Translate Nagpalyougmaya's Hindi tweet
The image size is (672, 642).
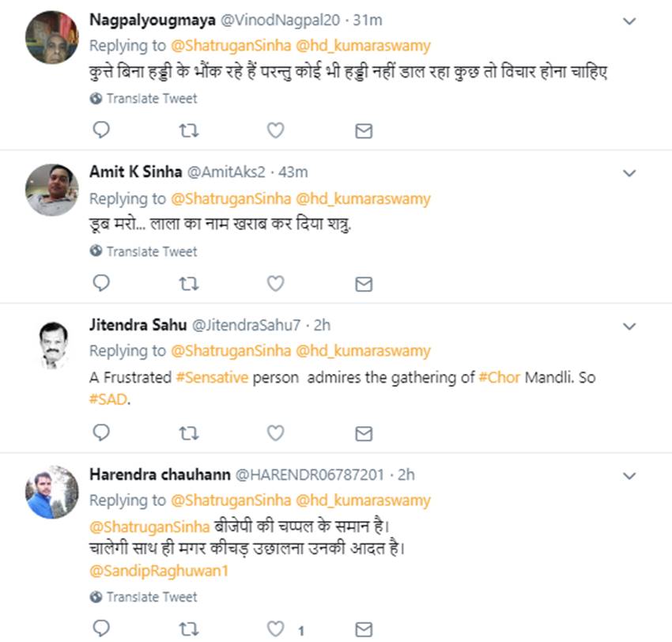coord(151,99)
